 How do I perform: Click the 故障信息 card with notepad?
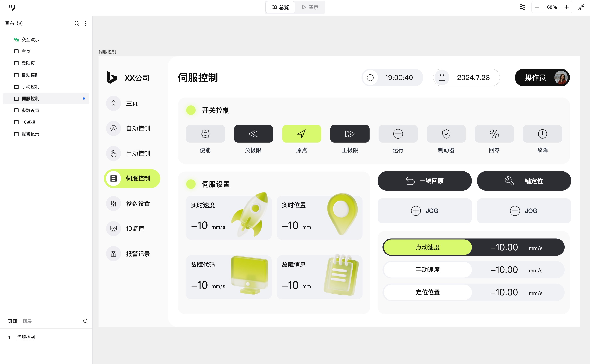[319, 277]
